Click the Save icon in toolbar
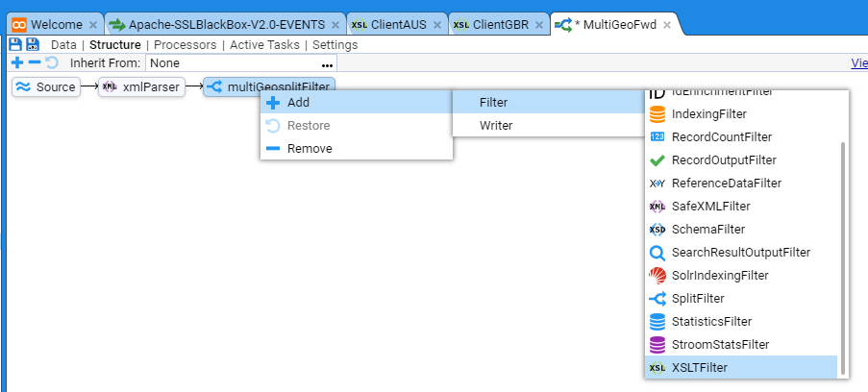This screenshot has width=868, height=392. 14,44
